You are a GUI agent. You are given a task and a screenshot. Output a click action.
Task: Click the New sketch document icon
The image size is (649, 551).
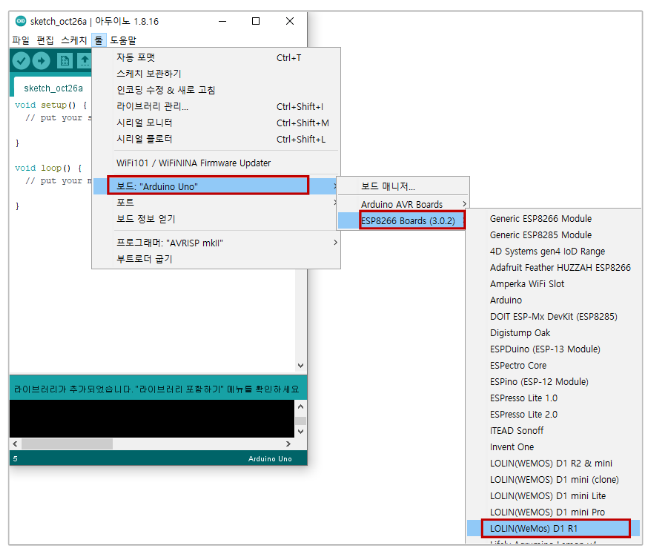coord(65,61)
